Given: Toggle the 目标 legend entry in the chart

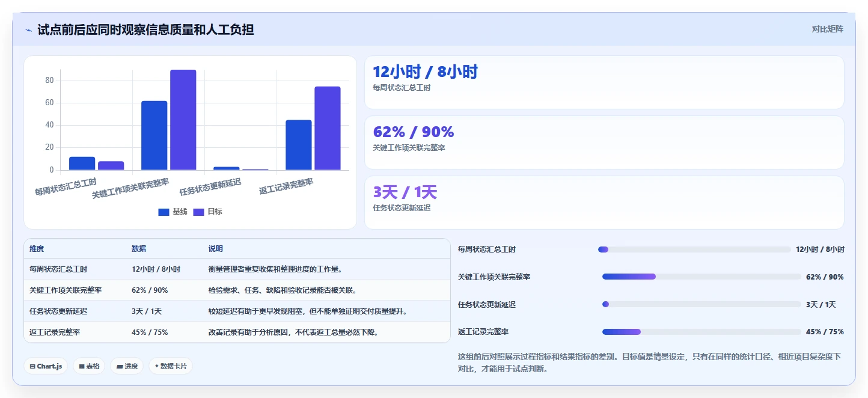Looking at the screenshot, I should point(207,212).
